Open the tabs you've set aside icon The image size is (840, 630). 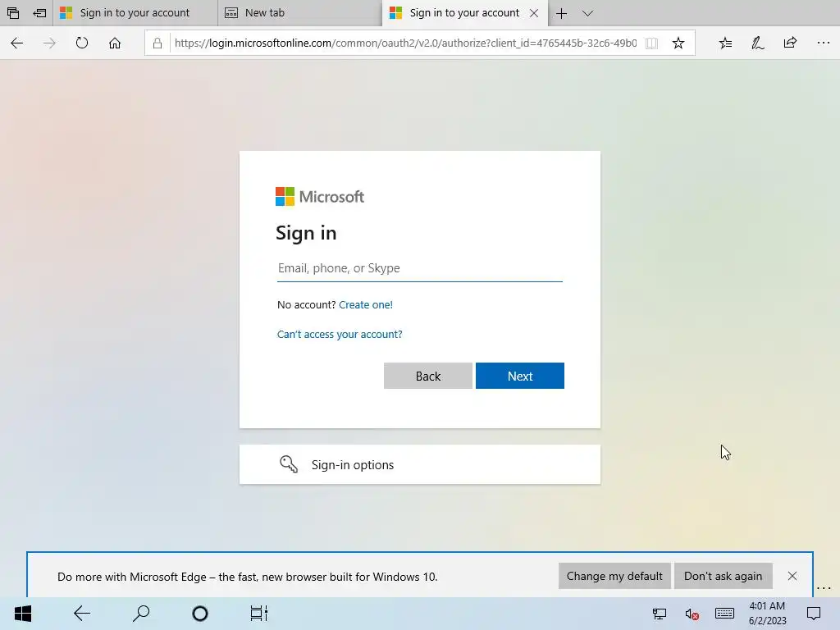tap(13, 13)
